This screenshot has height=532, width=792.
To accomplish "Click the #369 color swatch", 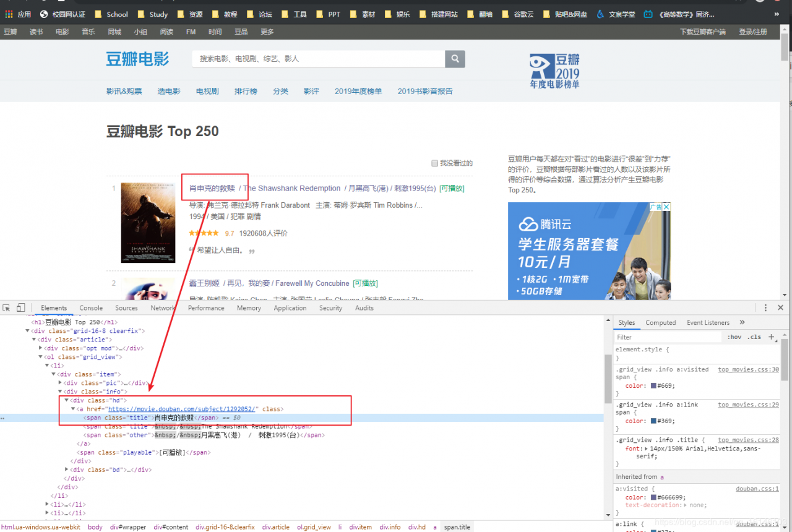I will tap(653, 421).
